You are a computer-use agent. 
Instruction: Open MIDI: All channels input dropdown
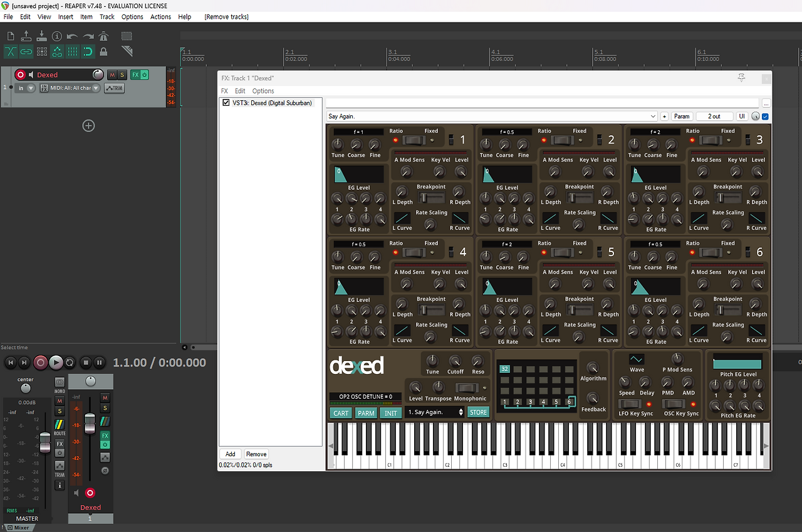click(70, 88)
